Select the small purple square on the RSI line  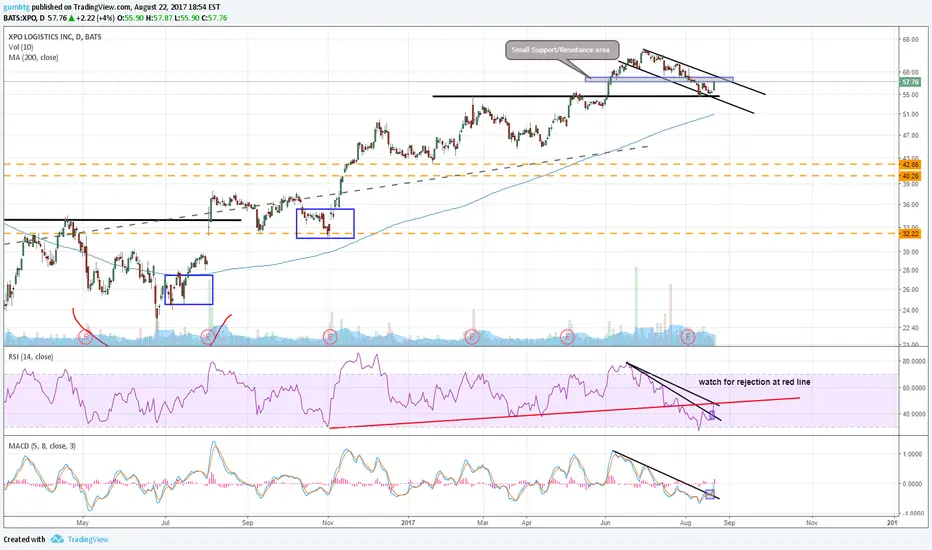click(712, 415)
